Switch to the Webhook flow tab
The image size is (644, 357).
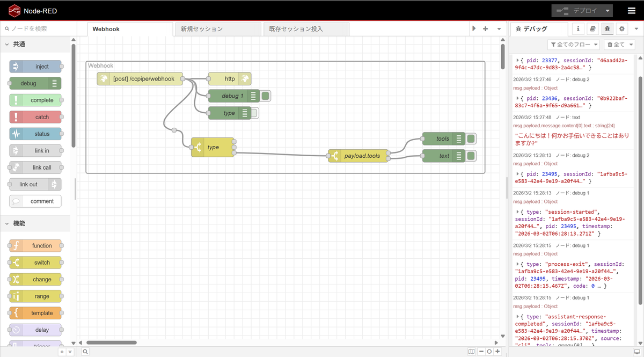click(x=129, y=29)
